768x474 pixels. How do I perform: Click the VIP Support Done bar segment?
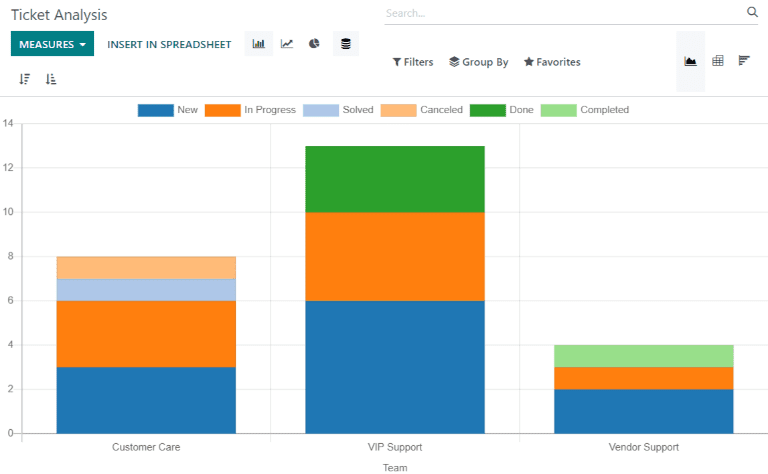point(395,179)
